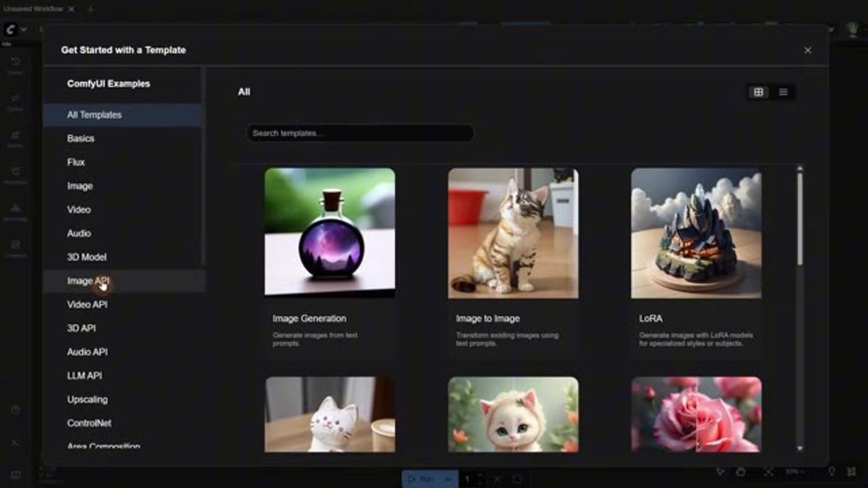Click the power icon in left sidebar

click(15, 409)
